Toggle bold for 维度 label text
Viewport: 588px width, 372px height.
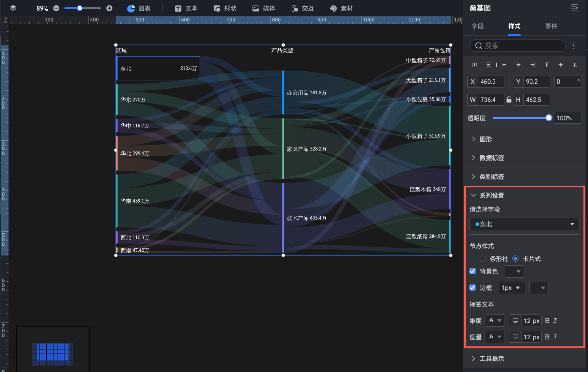coord(547,321)
